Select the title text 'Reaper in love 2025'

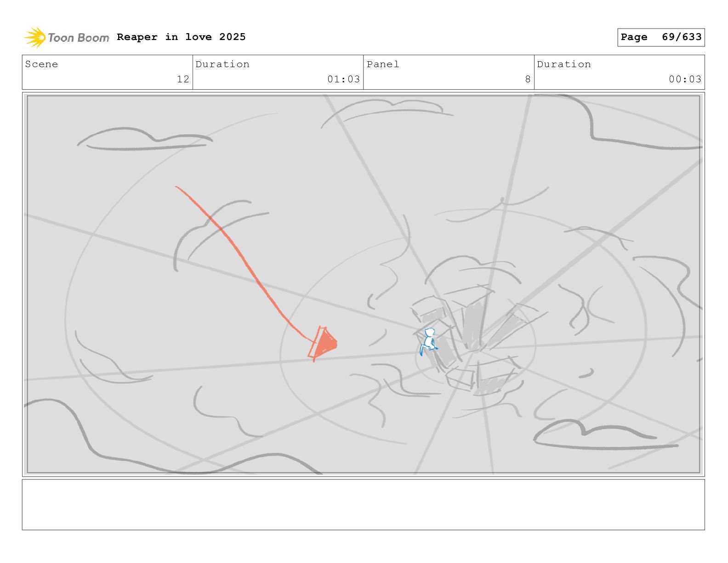click(x=181, y=37)
